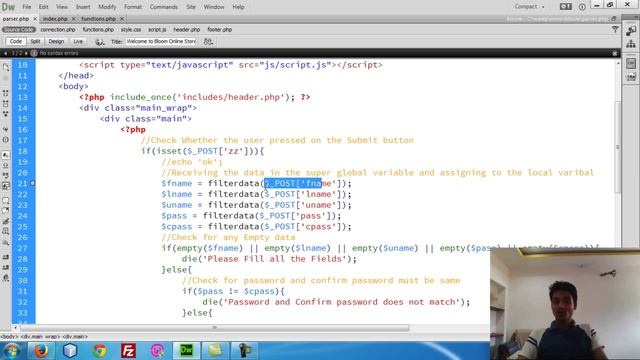Click the top icon in right panel dock
This screenshot has width=640, height=360.
coord(631,31)
